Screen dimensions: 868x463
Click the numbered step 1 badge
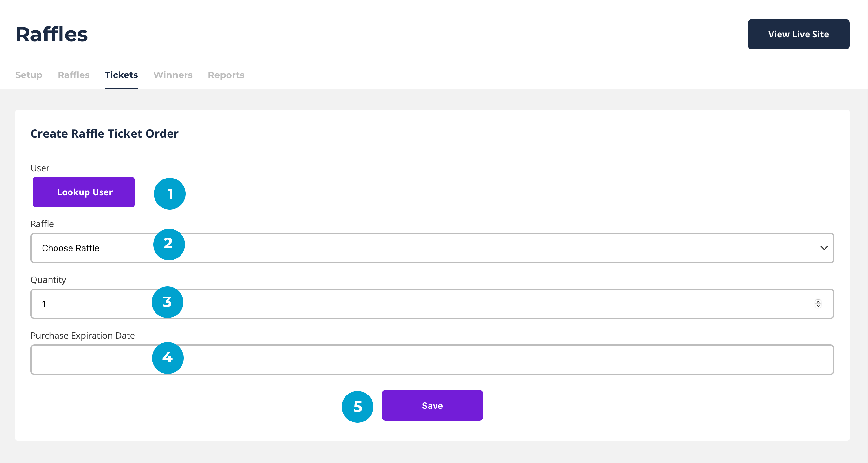(x=169, y=194)
